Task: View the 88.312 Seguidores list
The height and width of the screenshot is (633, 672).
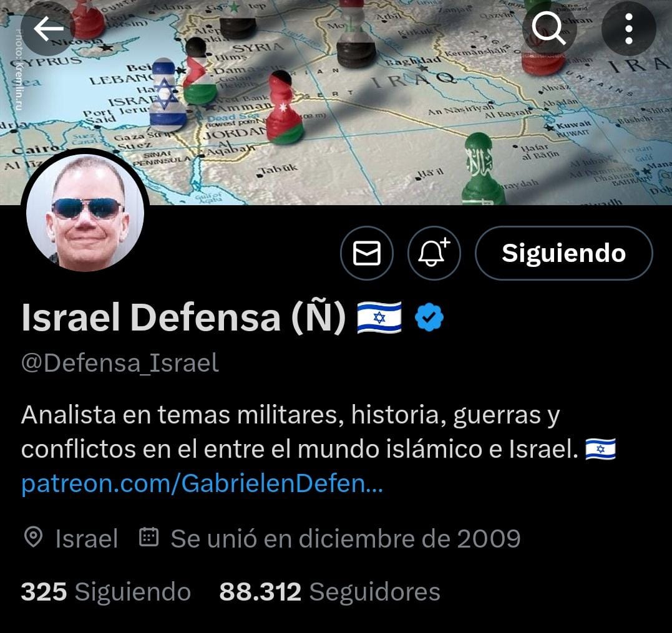Action: coord(329,592)
